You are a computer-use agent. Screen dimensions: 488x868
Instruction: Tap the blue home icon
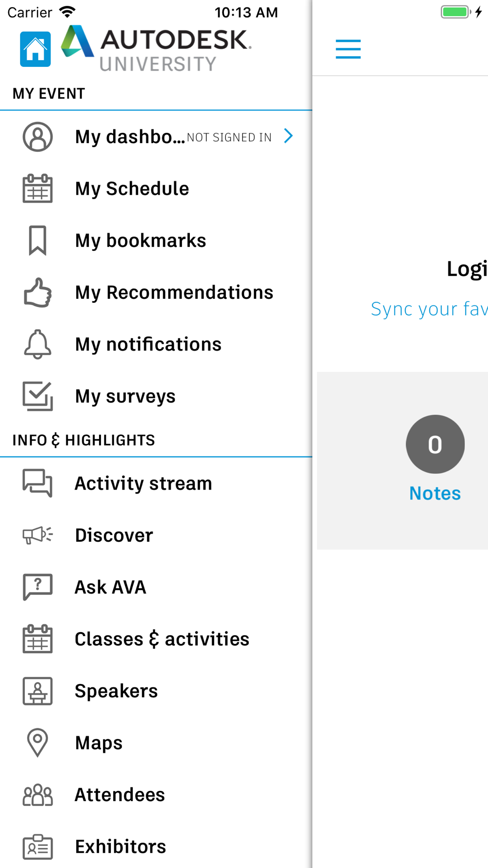[x=35, y=49]
